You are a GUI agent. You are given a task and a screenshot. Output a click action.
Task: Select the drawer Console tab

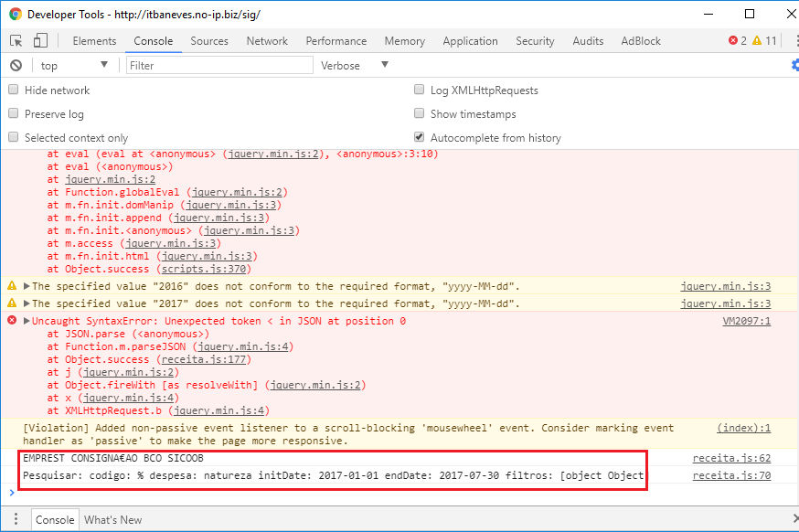[55, 520]
